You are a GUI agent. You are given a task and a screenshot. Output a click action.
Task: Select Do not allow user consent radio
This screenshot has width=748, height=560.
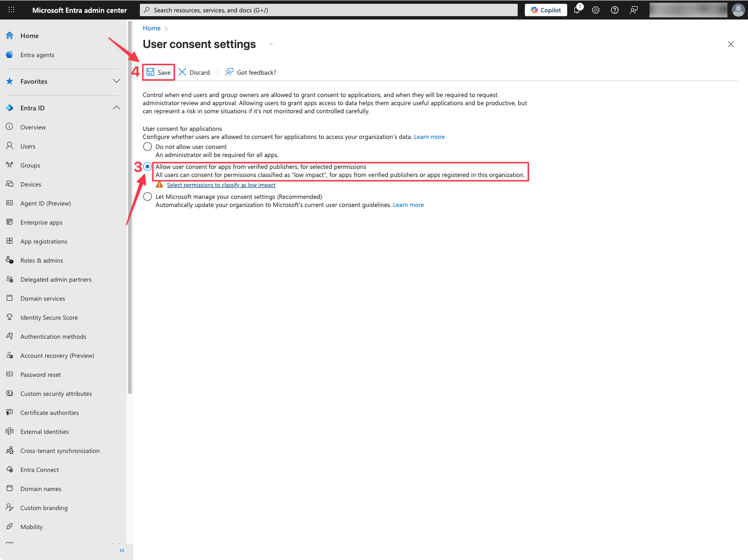point(148,147)
